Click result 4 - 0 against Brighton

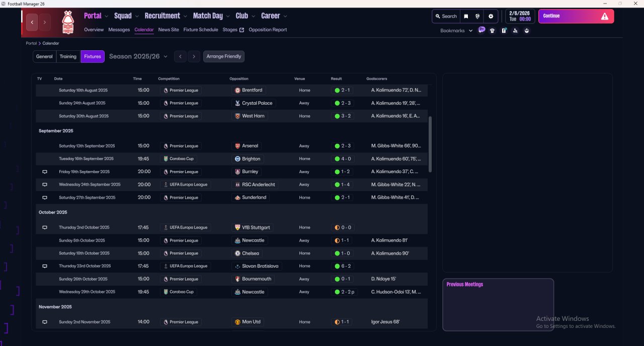(x=342, y=159)
